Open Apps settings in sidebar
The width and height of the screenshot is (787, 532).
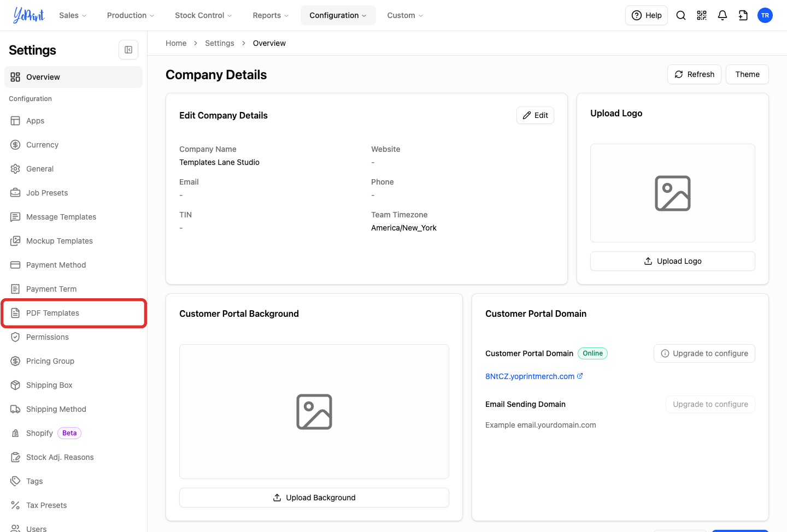click(73, 121)
